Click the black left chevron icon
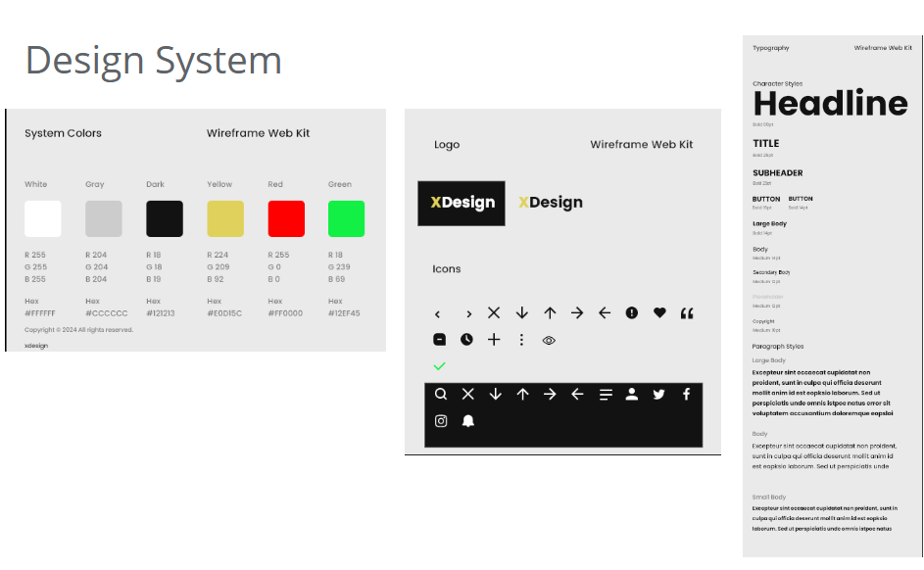Image resolution: width=924 pixels, height=570 pixels. [438, 314]
